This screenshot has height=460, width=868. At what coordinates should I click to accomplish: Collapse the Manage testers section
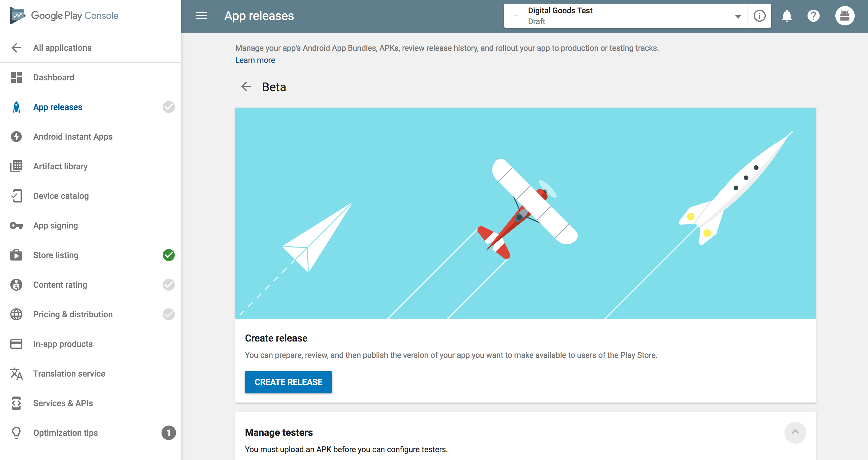795,432
